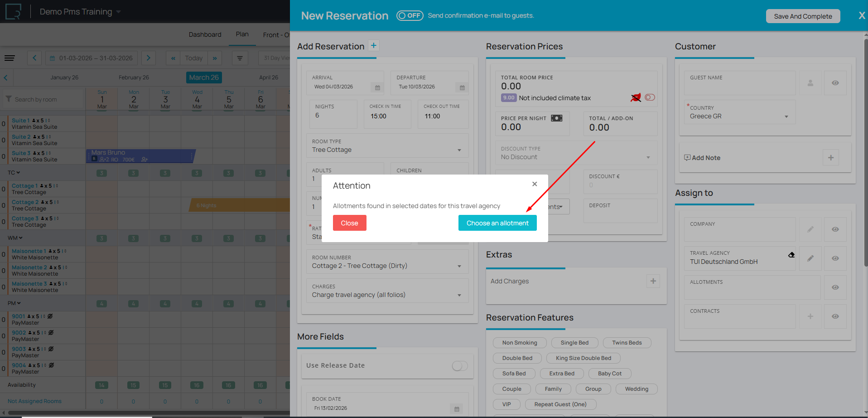
Task: Toggle the climate tax included switch
Action: (x=650, y=97)
